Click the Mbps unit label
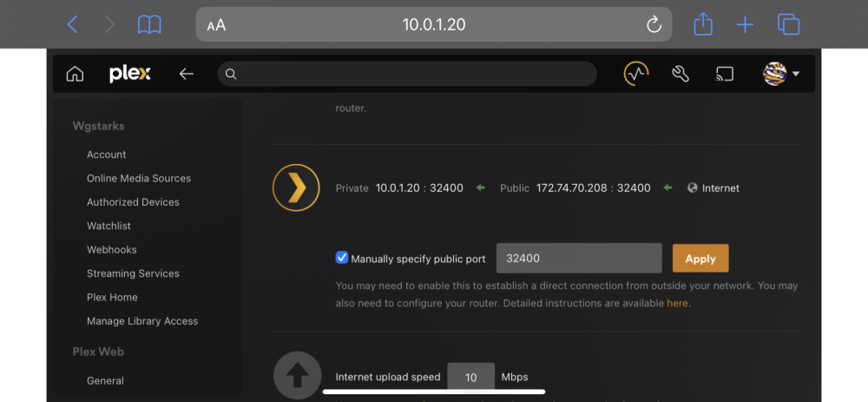The width and height of the screenshot is (868, 402). pos(515,377)
